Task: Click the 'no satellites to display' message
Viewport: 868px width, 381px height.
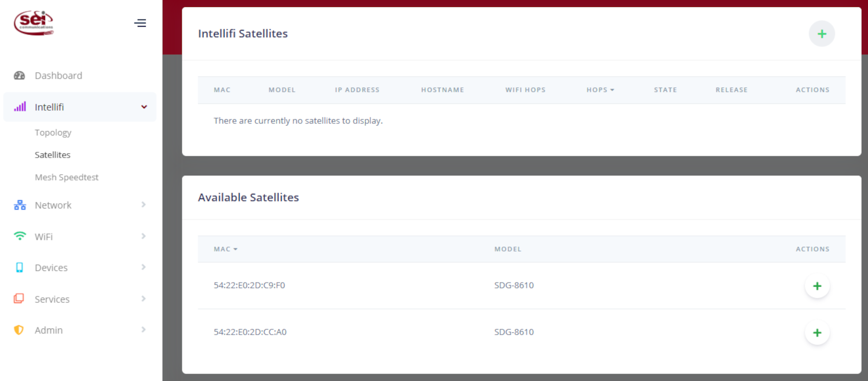Action: pyautogui.click(x=298, y=121)
